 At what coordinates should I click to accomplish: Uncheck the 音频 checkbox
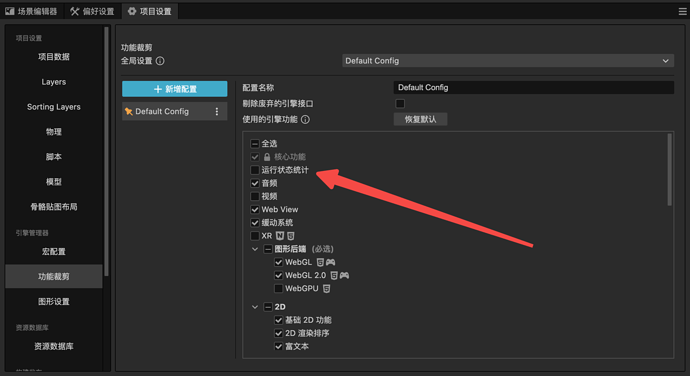(x=255, y=183)
